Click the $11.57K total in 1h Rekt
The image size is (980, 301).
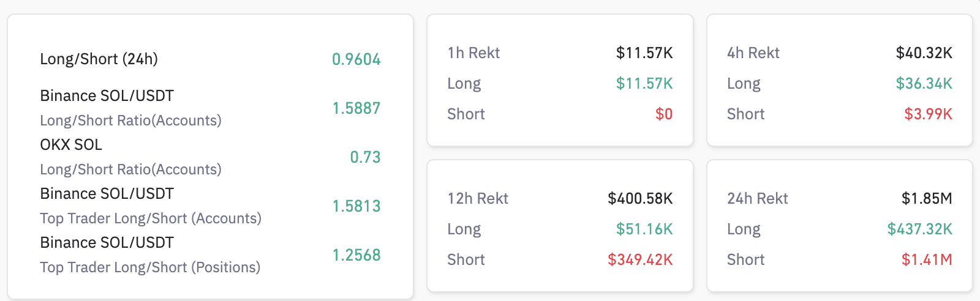[644, 53]
